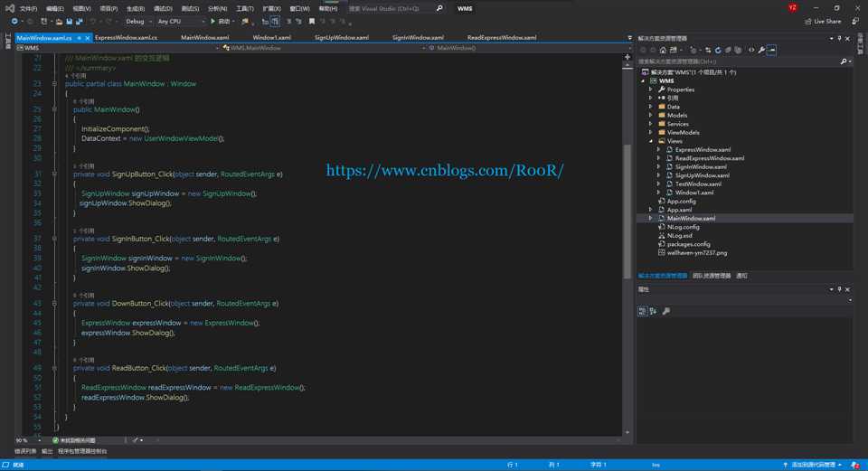Open the Any CPU platform dropdown
Viewport: 868px width, 471px height.
coord(181,21)
